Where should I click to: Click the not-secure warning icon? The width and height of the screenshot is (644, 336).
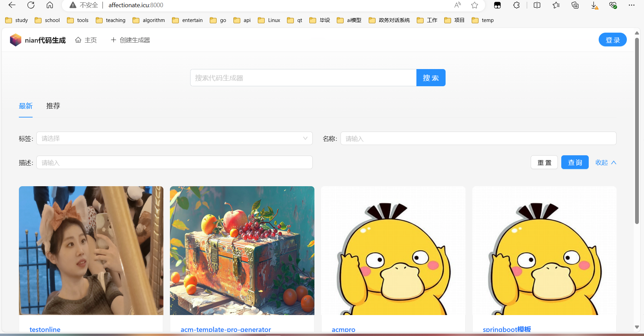[x=73, y=5]
